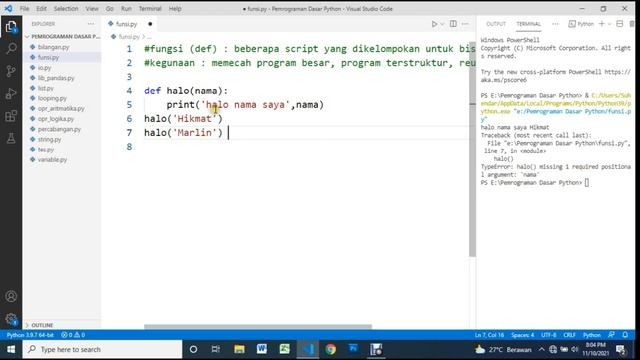Image resolution: width=640 pixels, height=360 pixels.
Task: Split the editor to the right
Action: 453,24
